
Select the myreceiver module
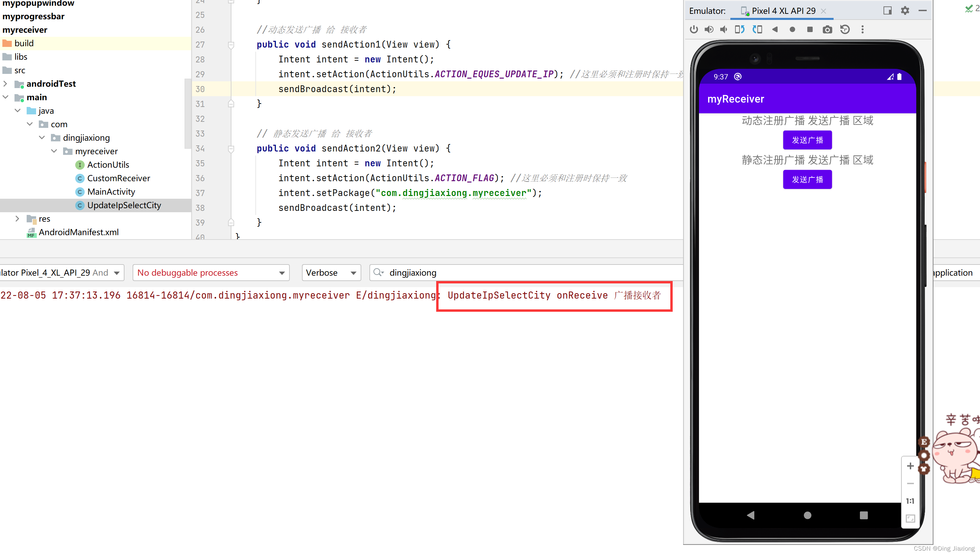[25, 30]
